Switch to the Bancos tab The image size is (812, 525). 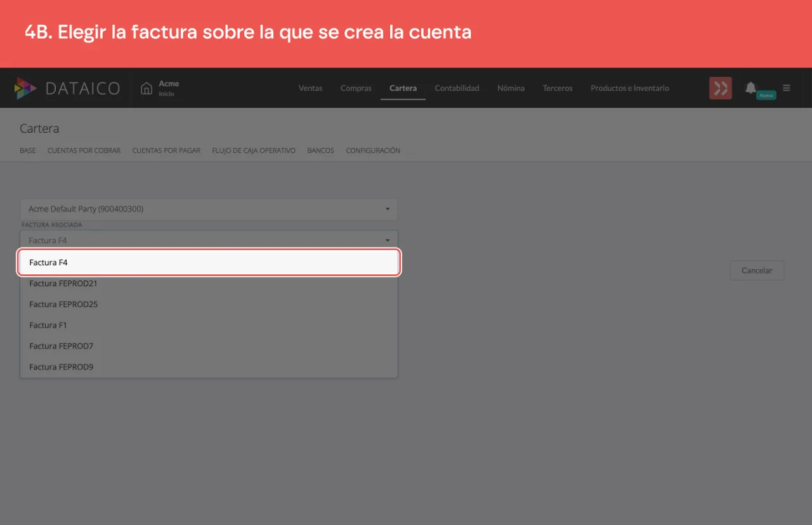320,150
